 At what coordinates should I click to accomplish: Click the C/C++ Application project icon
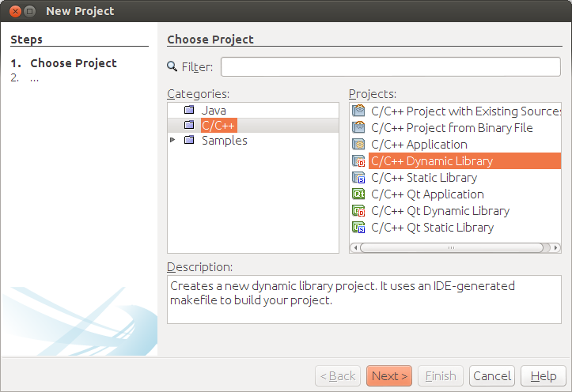click(x=358, y=145)
